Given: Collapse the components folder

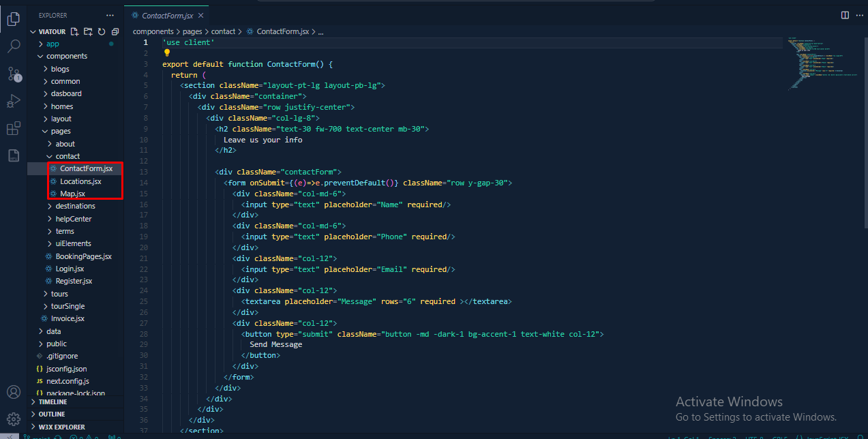Looking at the screenshot, I should pyautogui.click(x=66, y=56).
